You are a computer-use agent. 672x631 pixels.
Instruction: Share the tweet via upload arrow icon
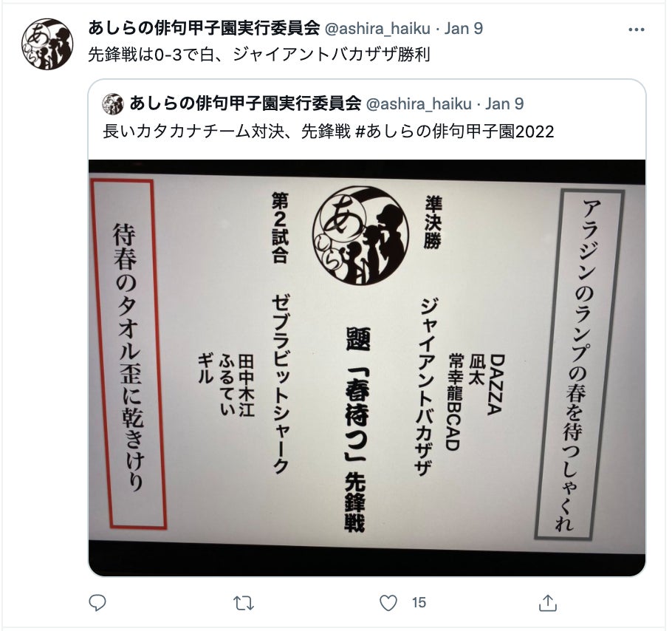click(x=547, y=603)
